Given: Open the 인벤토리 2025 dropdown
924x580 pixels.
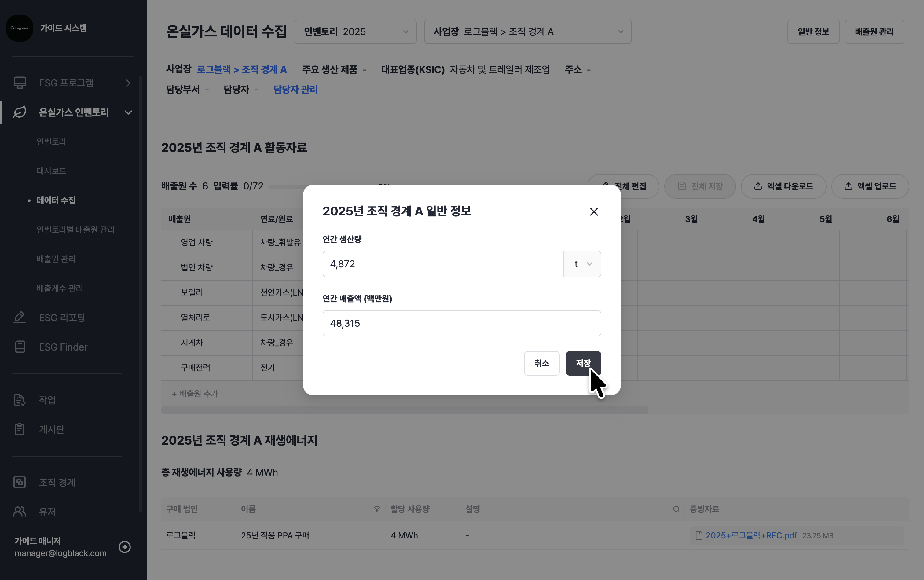Looking at the screenshot, I should tap(355, 32).
